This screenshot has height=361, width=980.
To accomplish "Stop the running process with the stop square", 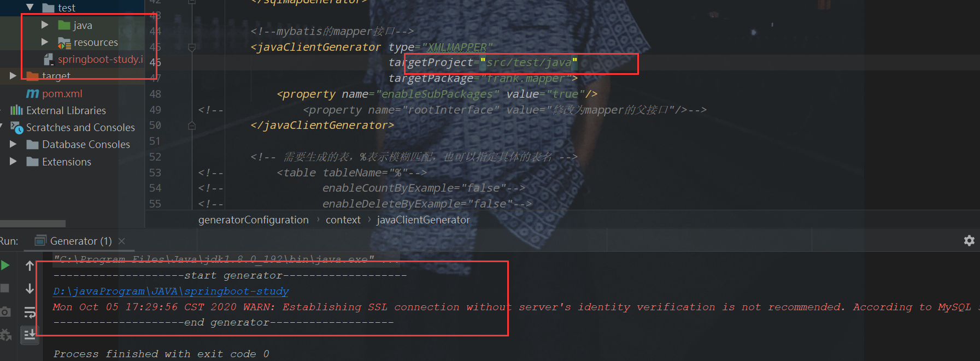I will pyautogui.click(x=5, y=288).
